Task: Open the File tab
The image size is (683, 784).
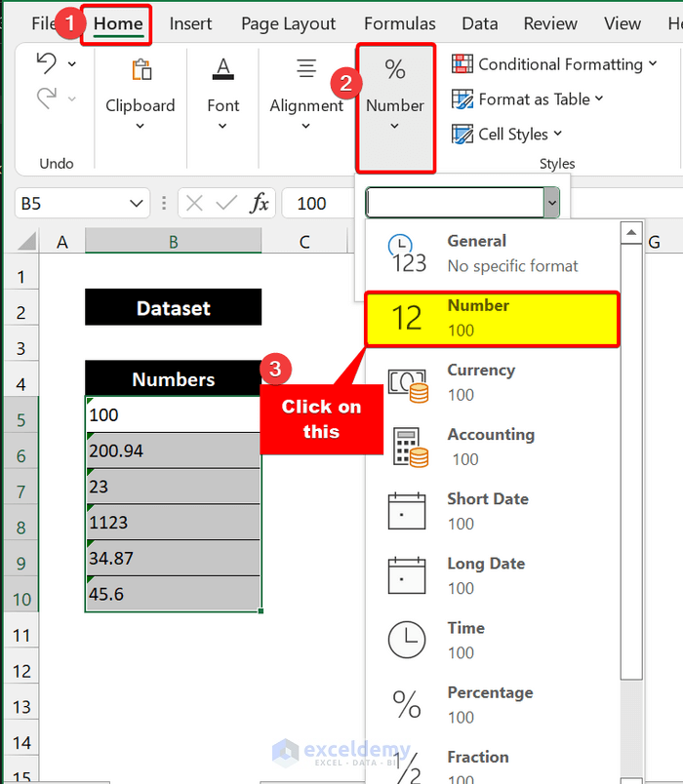Action: pos(43,23)
